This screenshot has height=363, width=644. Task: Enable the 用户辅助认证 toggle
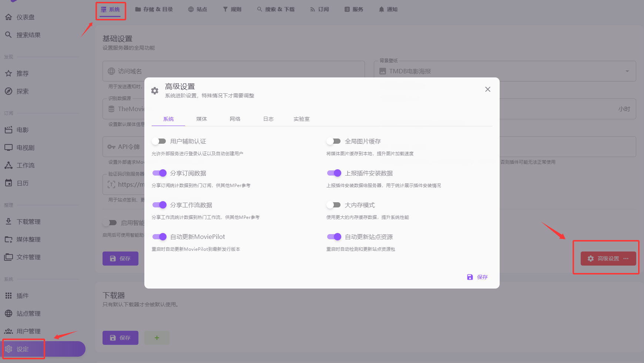[159, 141]
